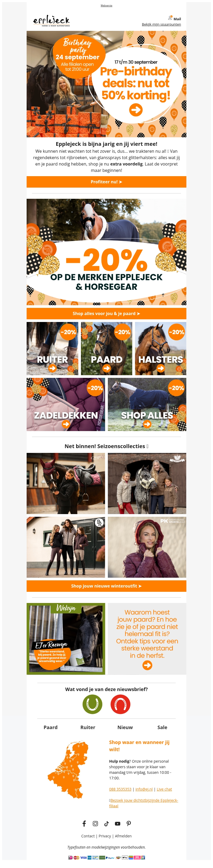Open the Webversie link
The width and height of the screenshot is (213, 868).
(x=106, y=6)
